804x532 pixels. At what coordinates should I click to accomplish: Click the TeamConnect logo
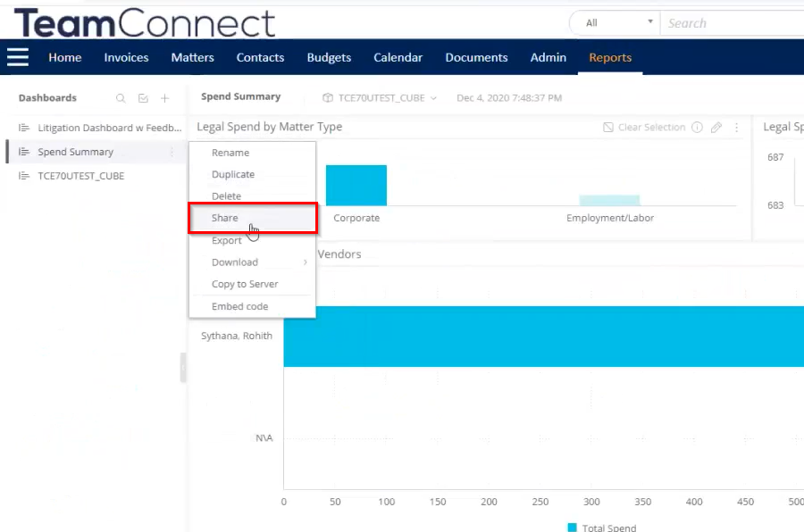click(145, 23)
